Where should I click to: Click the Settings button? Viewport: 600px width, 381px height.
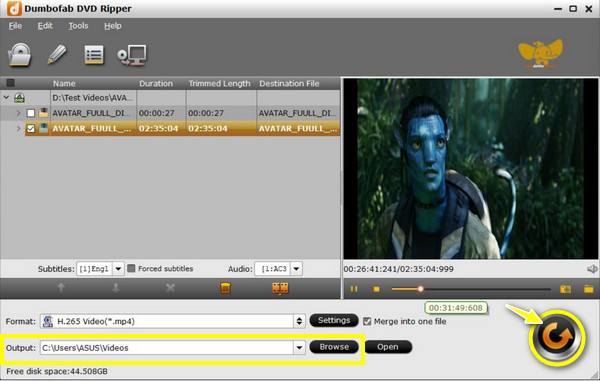point(334,320)
